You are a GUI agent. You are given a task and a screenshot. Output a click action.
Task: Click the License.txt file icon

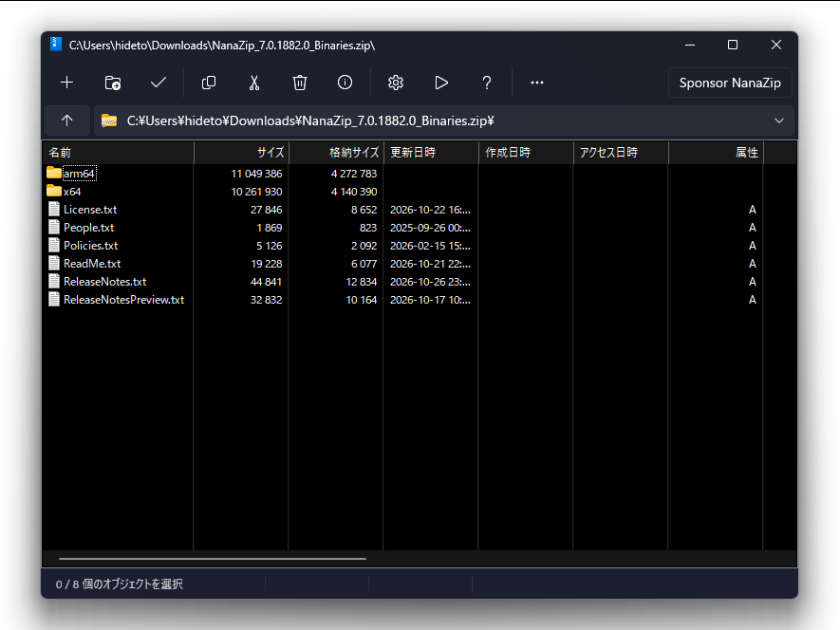(53, 209)
